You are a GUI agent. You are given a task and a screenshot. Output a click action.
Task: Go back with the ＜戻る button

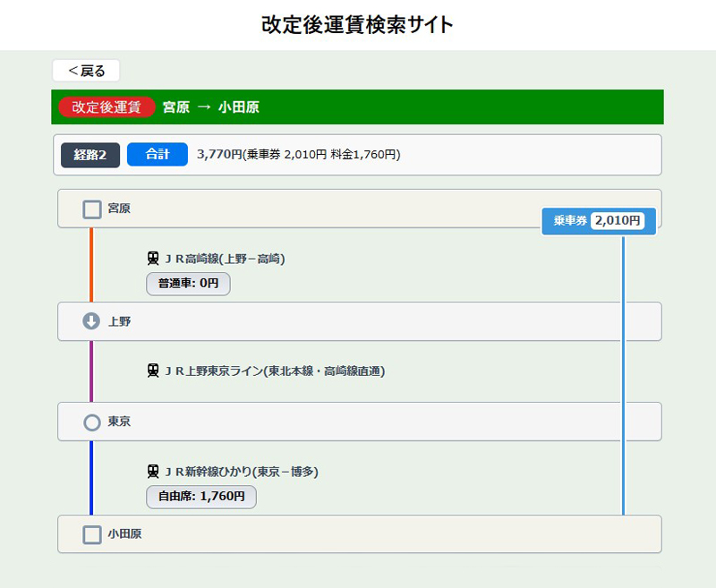coord(86,71)
